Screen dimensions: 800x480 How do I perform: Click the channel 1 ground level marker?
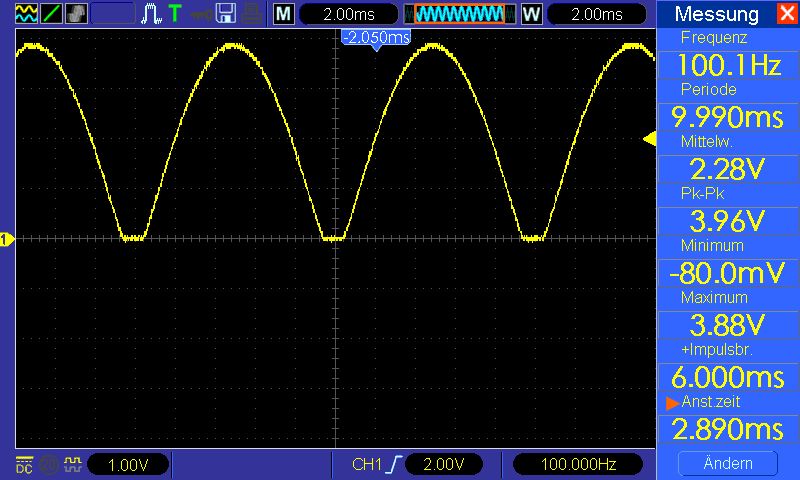pyautogui.click(x=7, y=239)
